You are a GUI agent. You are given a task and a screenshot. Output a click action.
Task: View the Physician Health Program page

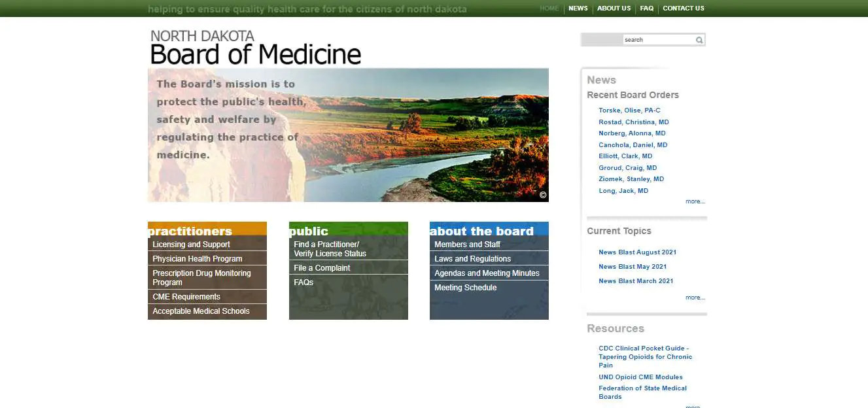click(x=194, y=258)
